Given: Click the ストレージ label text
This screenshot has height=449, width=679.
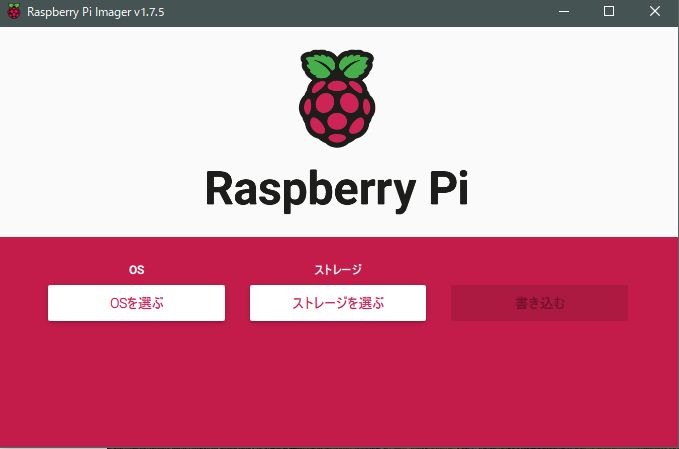Looking at the screenshot, I should pyautogui.click(x=338, y=270).
